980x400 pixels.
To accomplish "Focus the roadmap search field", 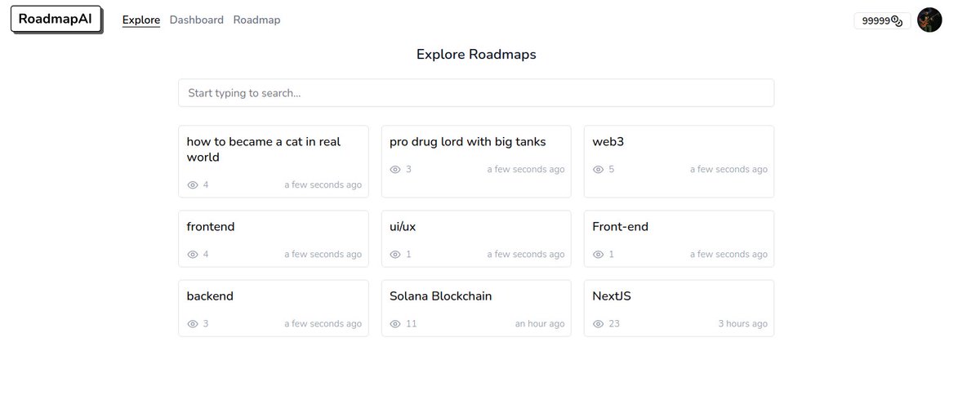I will tap(475, 93).
